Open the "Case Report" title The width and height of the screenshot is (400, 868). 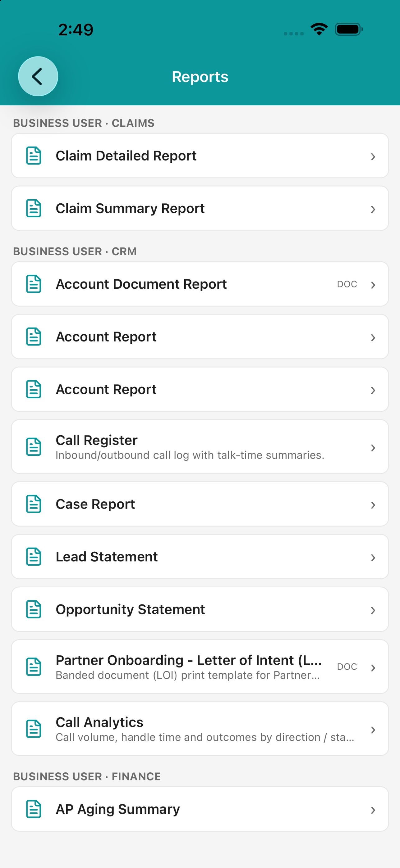pyautogui.click(x=95, y=504)
